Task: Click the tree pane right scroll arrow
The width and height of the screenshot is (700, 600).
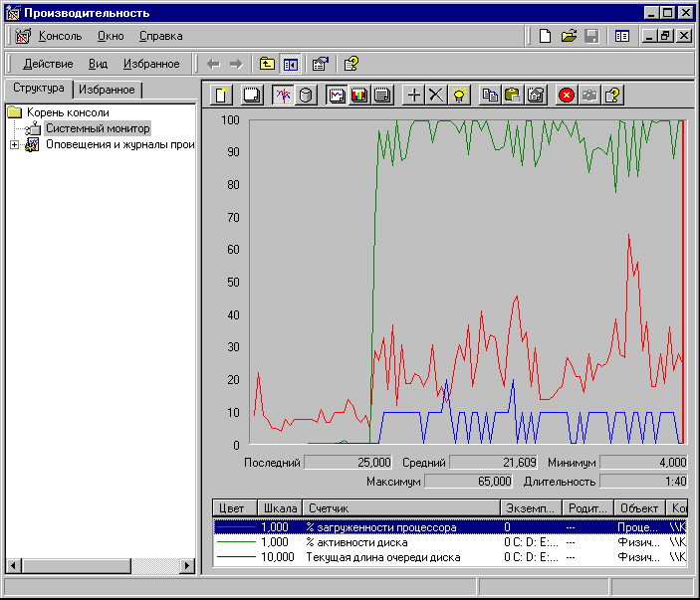Action: click(x=188, y=565)
